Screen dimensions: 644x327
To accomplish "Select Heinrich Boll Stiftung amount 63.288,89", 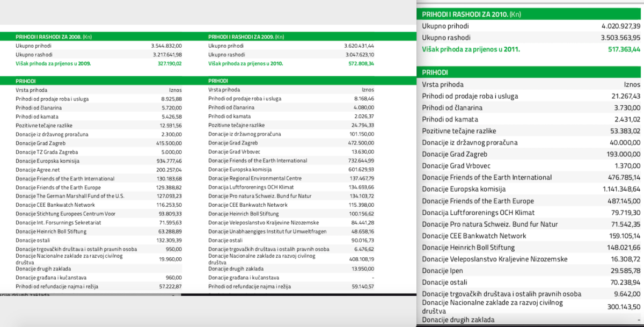I will pyautogui.click(x=171, y=231).
